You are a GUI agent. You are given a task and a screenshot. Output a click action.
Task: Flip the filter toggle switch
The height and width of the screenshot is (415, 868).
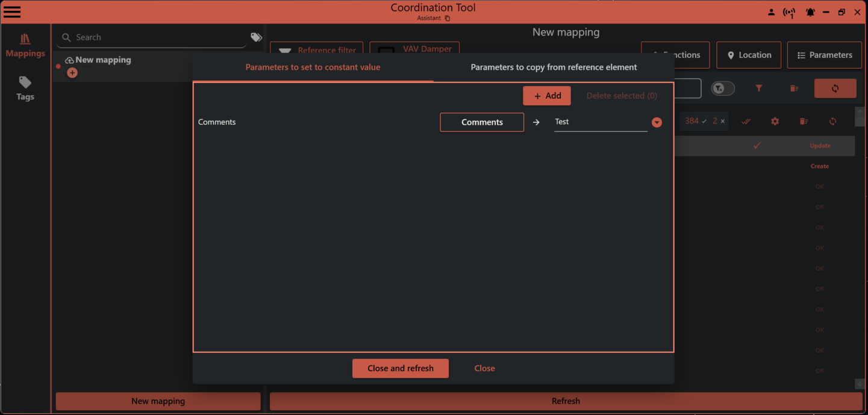point(723,88)
